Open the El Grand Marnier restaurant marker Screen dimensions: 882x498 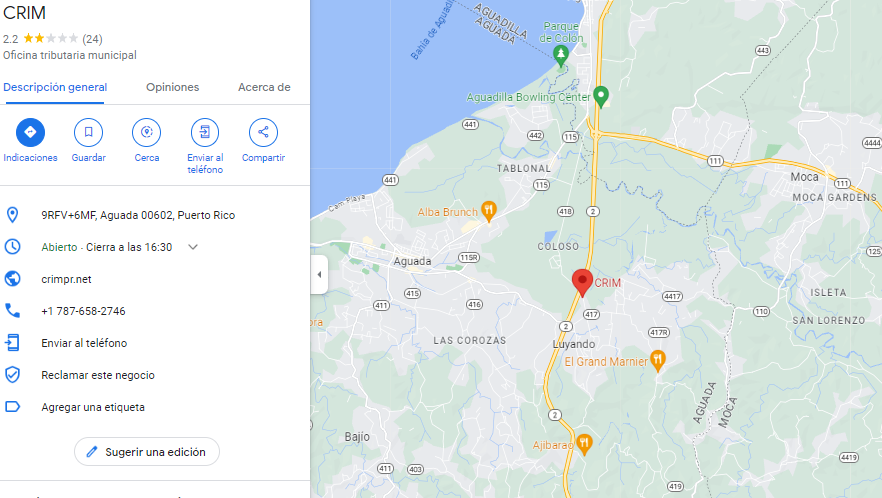tap(658, 361)
